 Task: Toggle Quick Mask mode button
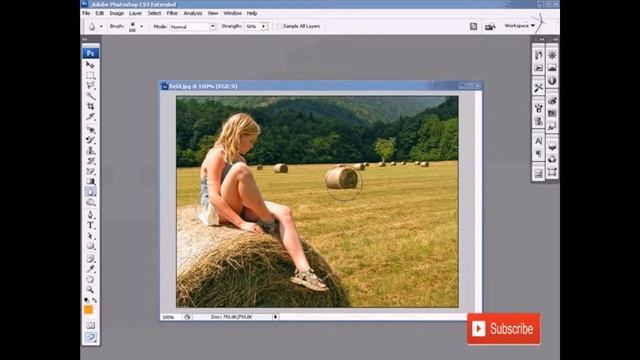pyautogui.click(x=90, y=325)
